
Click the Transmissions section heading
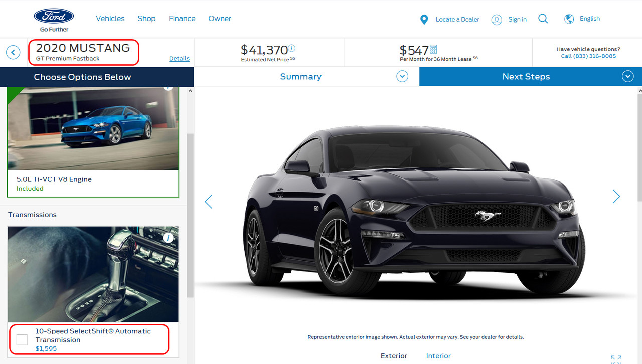[32, 215]
